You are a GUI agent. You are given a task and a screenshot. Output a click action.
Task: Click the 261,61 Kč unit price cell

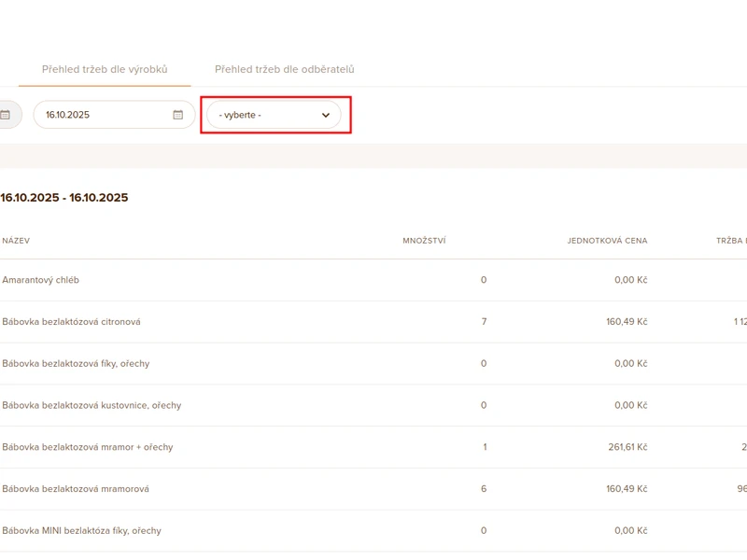pos(627,448)
